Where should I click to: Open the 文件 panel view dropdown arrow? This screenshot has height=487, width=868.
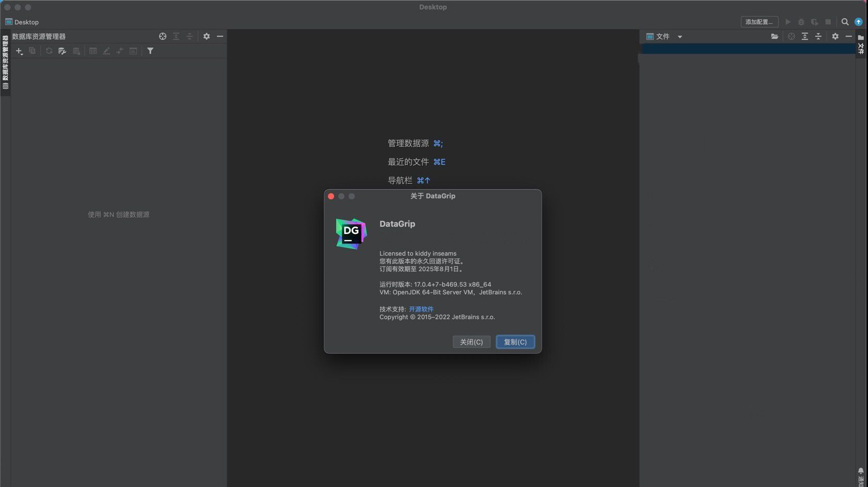click(x=680, y=36)
